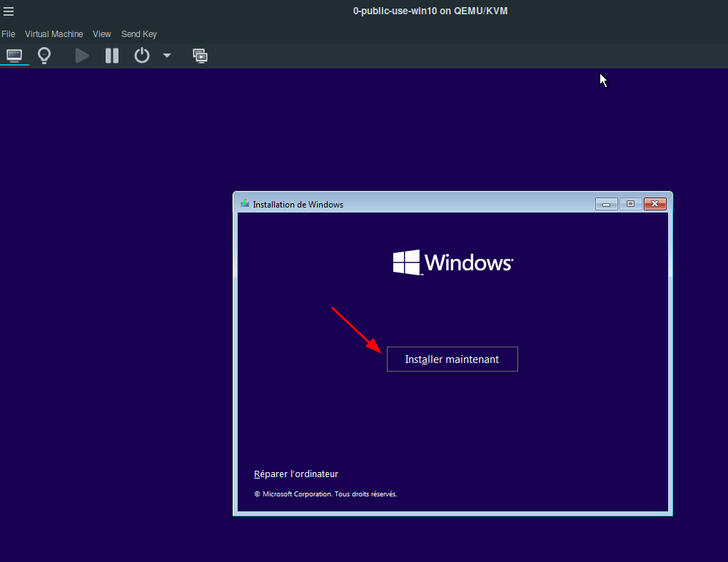The height and width of the screenshot is (562, 728).
Task: Open the hamburger menu in the top-left corner
Action: (9, 11)
